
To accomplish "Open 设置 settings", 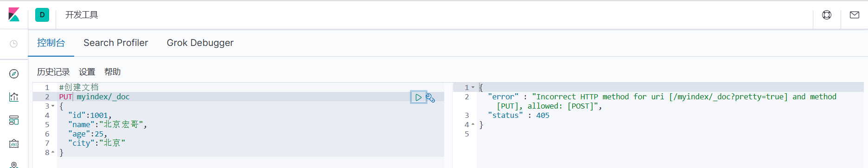I will point(87,72).
